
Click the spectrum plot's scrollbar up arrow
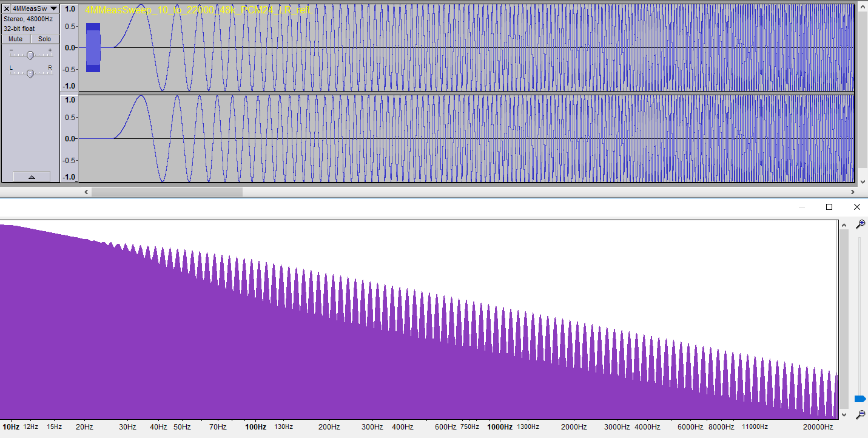(x=843, y=225)
